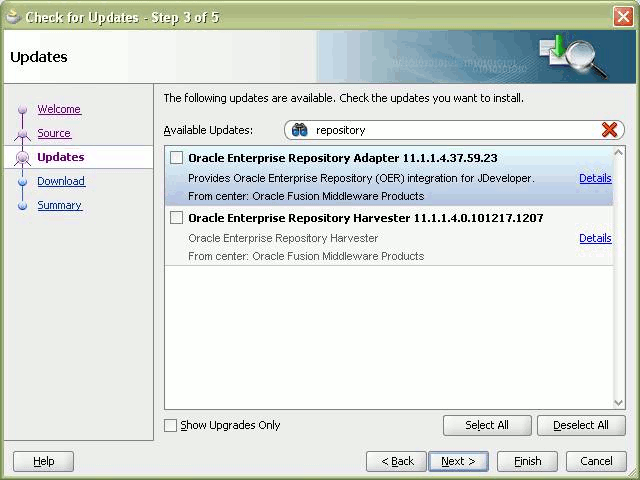Click the Help button

click(x=43, y=461)
